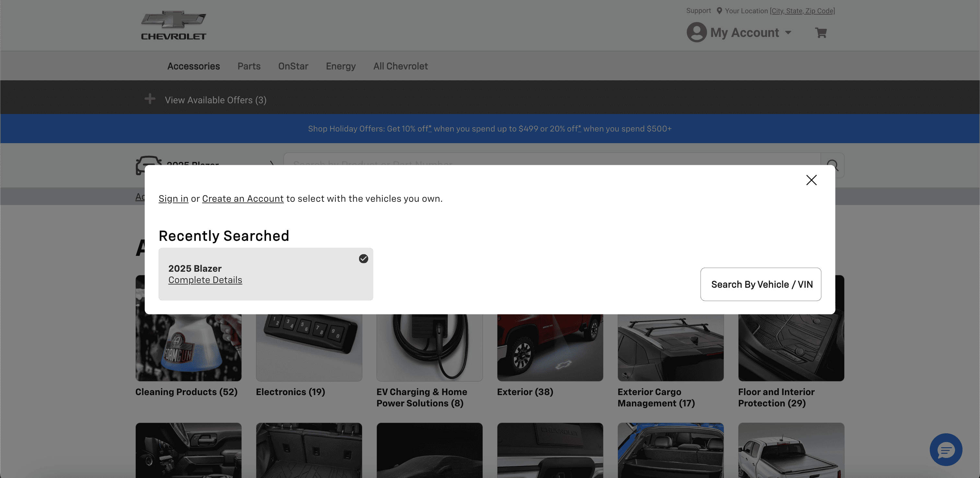
Task: Click the location pin icon
Action: [x=719, y=11]
